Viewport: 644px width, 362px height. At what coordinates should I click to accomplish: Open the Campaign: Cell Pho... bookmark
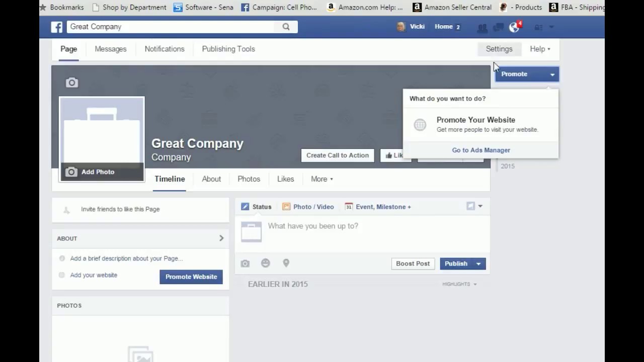click(279, 7)
